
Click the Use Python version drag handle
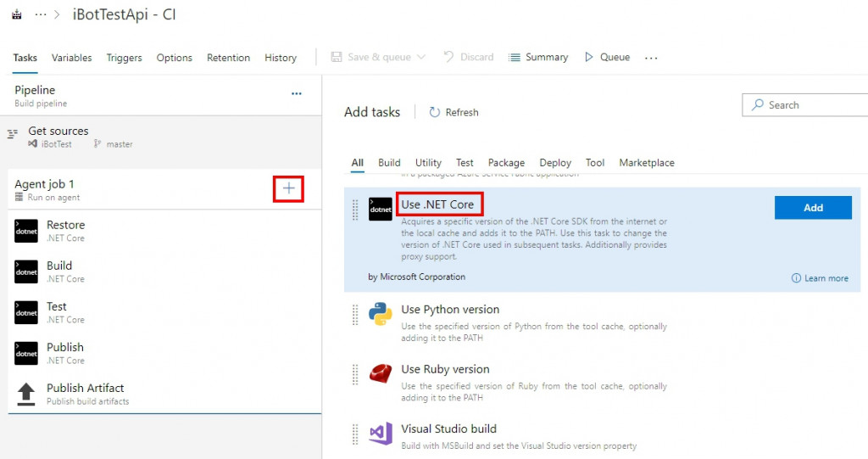pyautogui.click(x=355, y=314)
